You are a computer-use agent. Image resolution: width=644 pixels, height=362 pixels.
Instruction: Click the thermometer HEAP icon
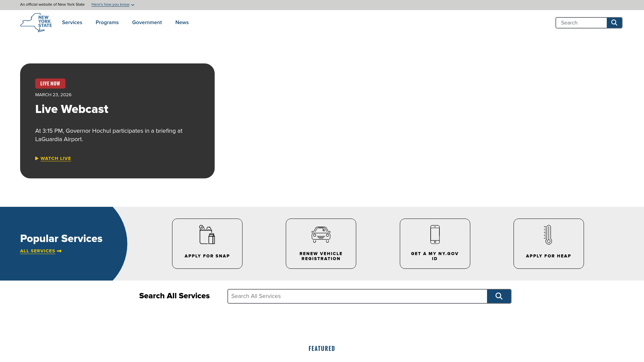pyautogui.click(x=548, y=235)
